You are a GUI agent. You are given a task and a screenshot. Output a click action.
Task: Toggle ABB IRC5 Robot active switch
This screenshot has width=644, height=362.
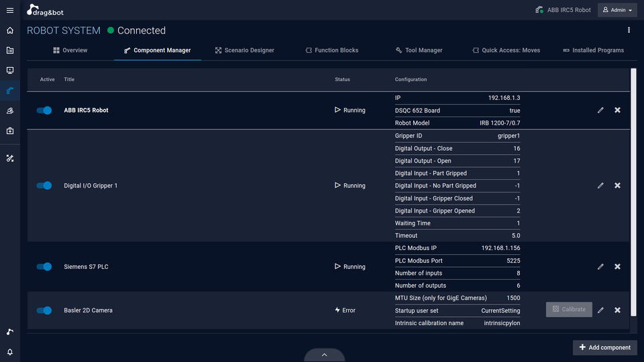[44, 111]
